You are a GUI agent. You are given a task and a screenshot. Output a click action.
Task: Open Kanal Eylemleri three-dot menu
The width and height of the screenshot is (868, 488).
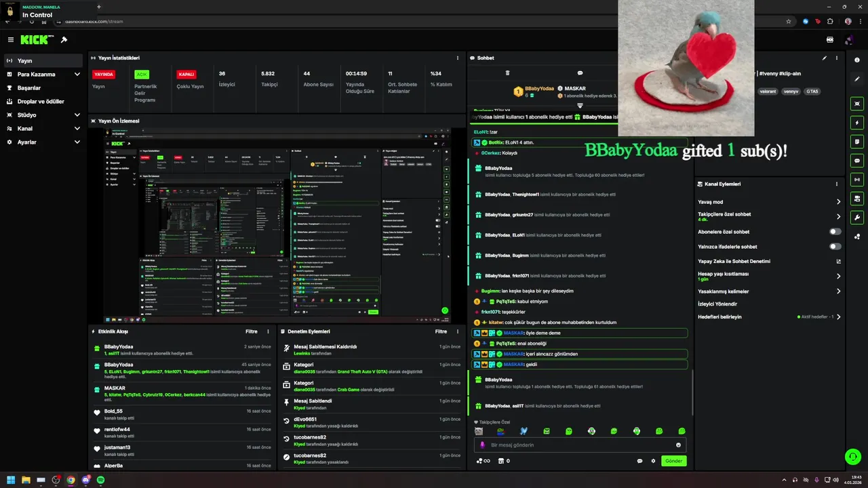(837, 184)
